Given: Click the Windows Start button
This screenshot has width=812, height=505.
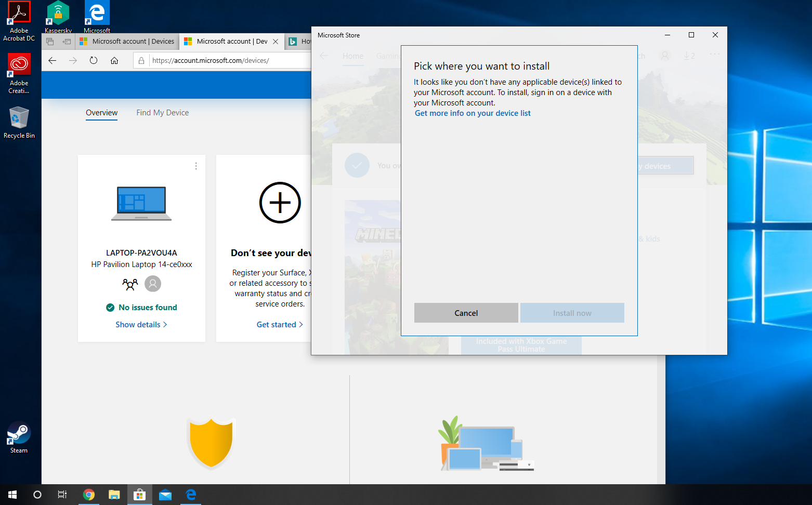Looking at the screenshot, I should pyautogui.click(x=12, y=495).
